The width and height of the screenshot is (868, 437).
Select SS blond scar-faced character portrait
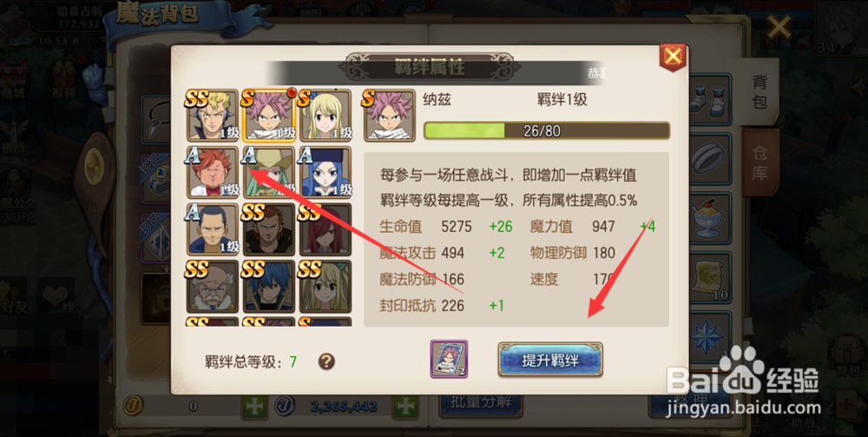click(214, 116)
